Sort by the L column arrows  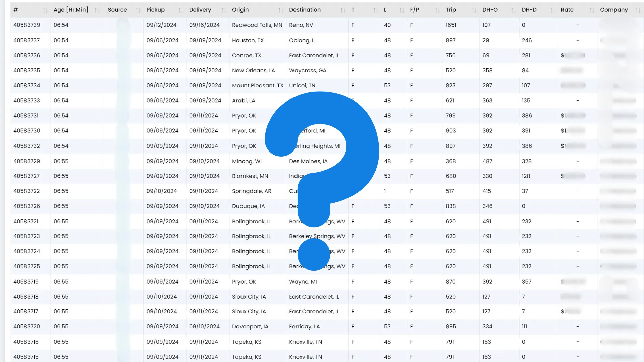coord(401,10)
